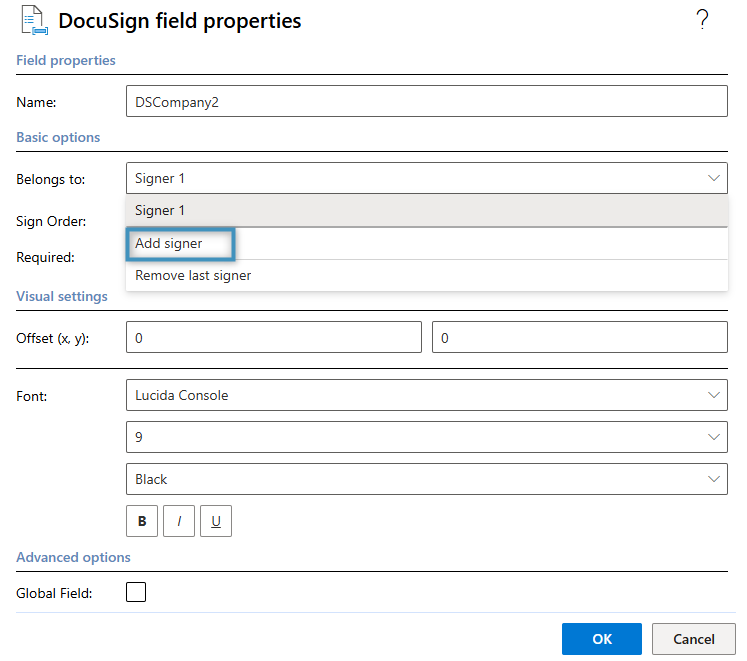Open help with the question mark icon

pyautogui.click(x=702, y=19)
